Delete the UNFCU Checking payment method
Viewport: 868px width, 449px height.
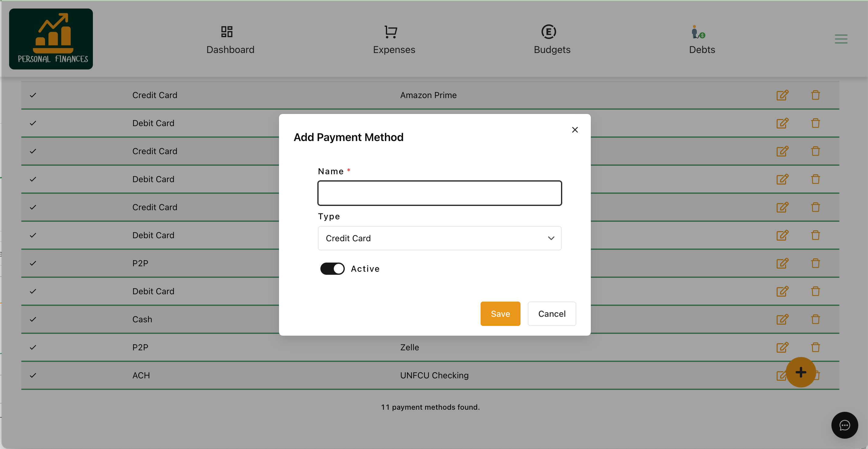pos(818,375)
